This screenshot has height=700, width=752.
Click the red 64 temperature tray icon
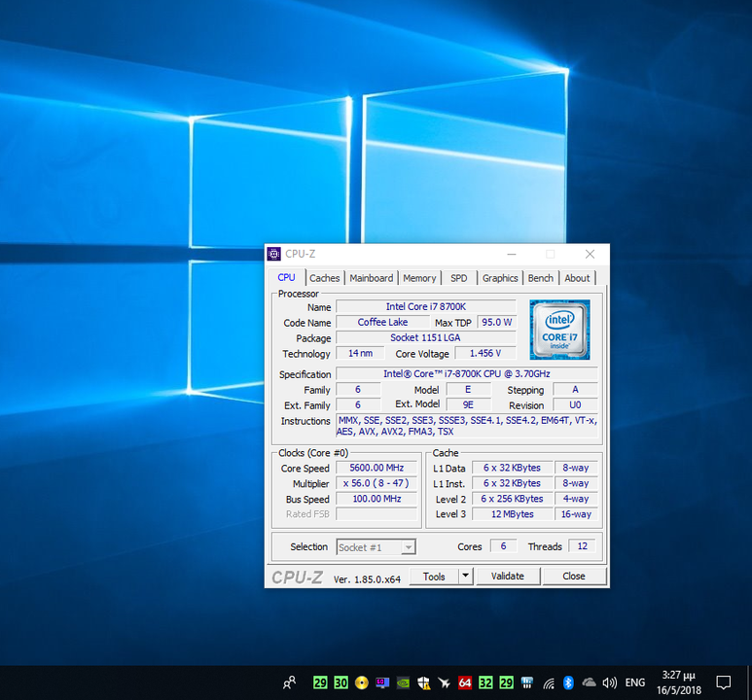click(465, 682)
